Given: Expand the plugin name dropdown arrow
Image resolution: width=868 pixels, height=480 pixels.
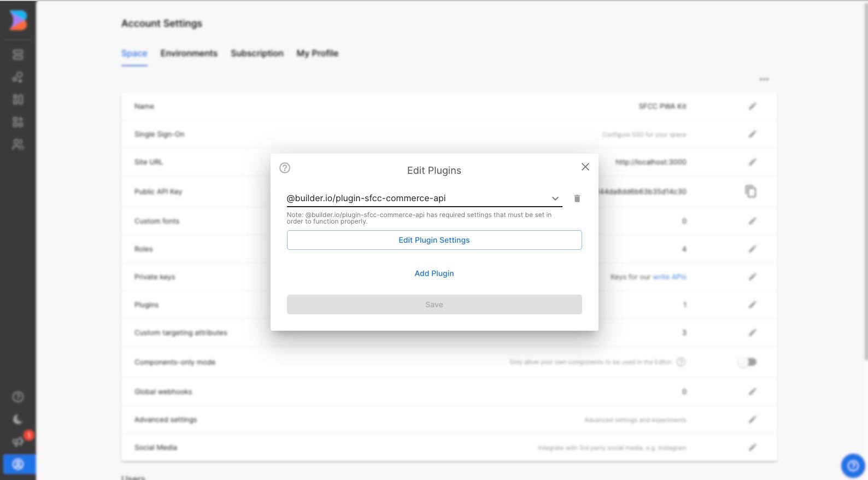Looking at the screenshot, I should 555,198.
